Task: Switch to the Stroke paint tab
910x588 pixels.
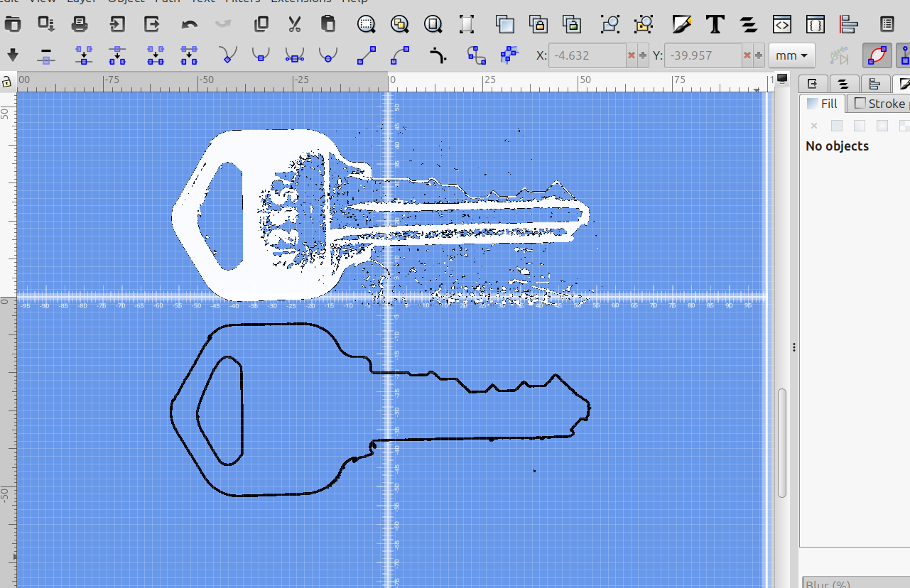Action: [x=879, y=104]
